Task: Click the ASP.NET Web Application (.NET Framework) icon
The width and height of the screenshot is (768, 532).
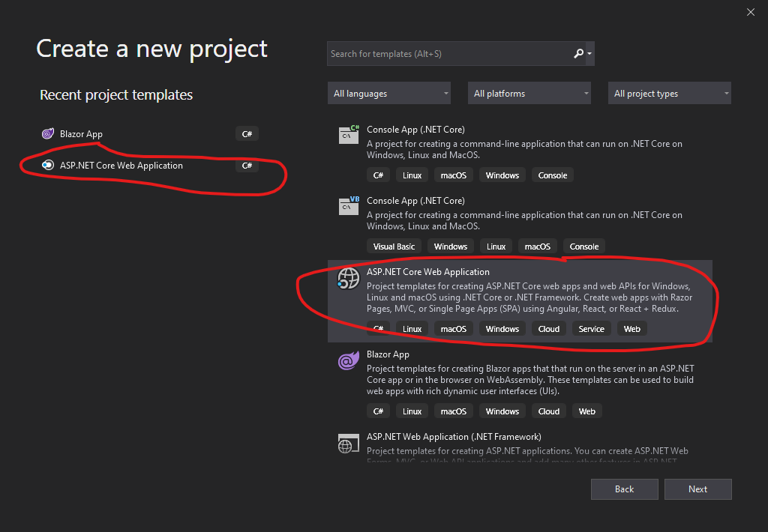Action: coord(348,444)
